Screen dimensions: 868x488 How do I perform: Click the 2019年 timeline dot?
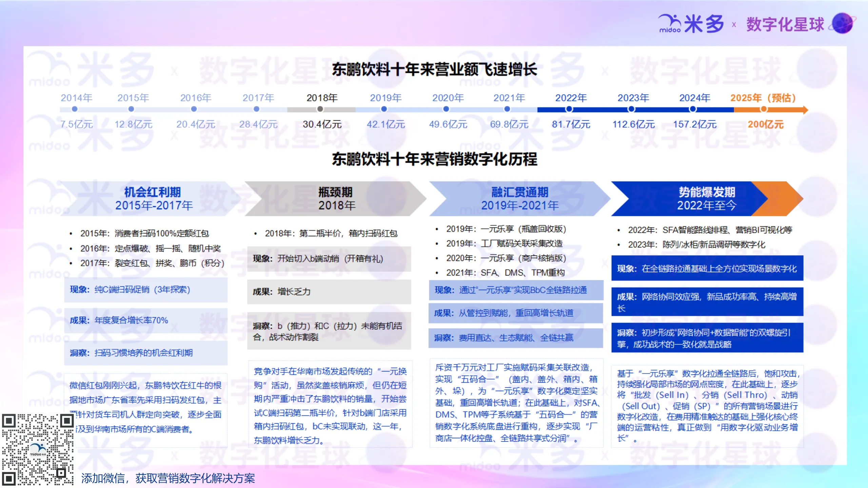coord(384,109)
